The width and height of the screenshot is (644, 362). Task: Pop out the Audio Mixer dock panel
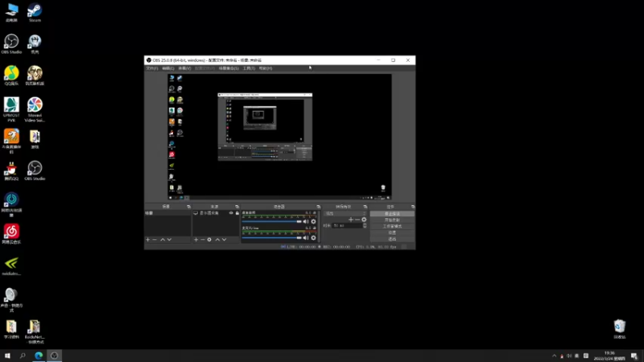318,207
